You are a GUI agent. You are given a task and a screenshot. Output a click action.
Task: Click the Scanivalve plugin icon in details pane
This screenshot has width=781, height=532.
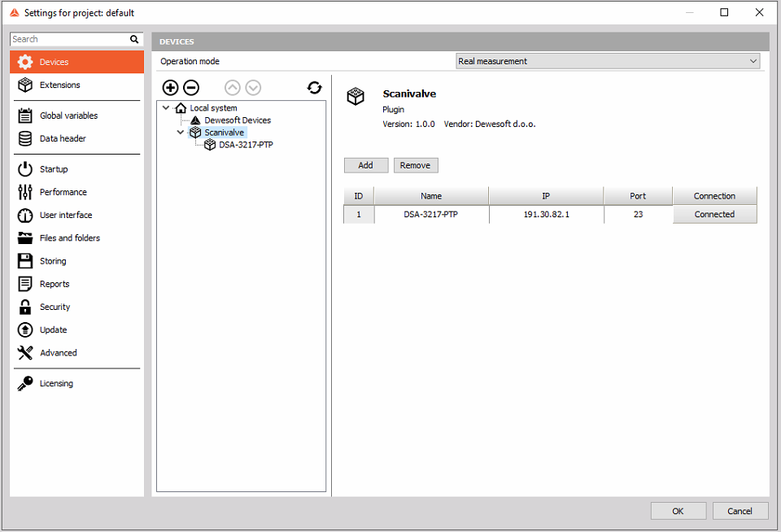point(356,96)
